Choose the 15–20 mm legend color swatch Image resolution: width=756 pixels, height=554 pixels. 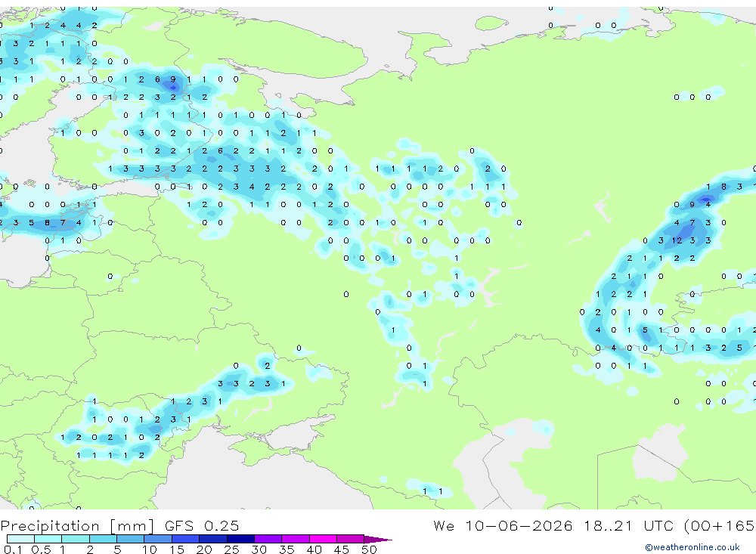[x=185, y=539]
